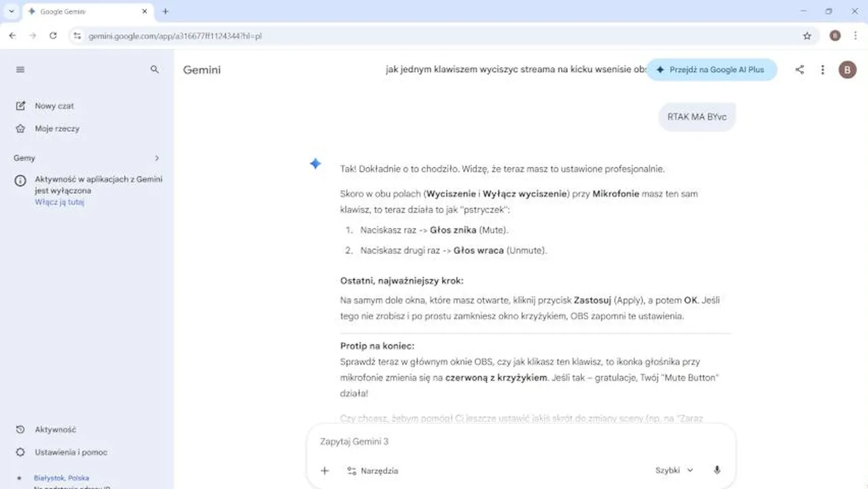Image resolution: width=868 pixels, height=489 pixels.
Task: Click the Głos znika list item
Action: tap(434, 230)
